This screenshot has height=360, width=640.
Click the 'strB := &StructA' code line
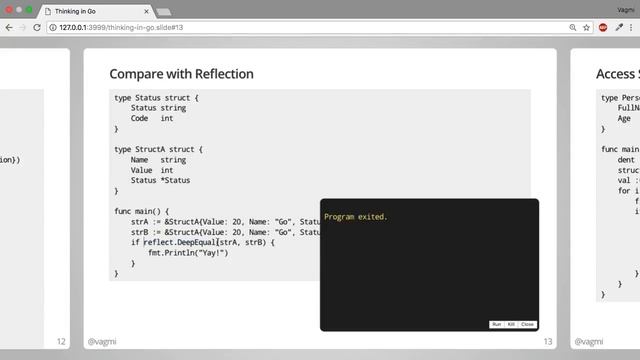[225, 232]
